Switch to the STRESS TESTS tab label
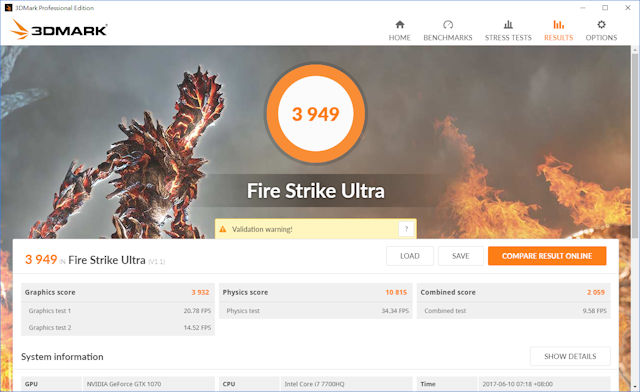Viewport: 640px width, 392px height. click(x=508, y=38)
